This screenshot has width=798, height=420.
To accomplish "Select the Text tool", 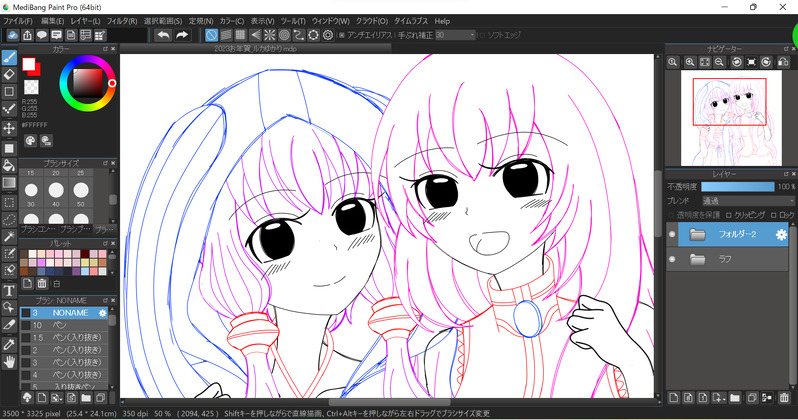I will pos(9,291).
